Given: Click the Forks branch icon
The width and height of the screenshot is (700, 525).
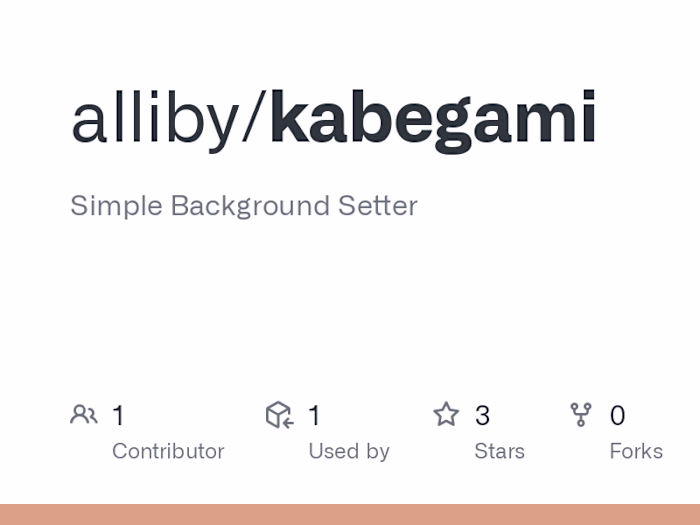Looking at the screenshot, I should coord(581,414).
